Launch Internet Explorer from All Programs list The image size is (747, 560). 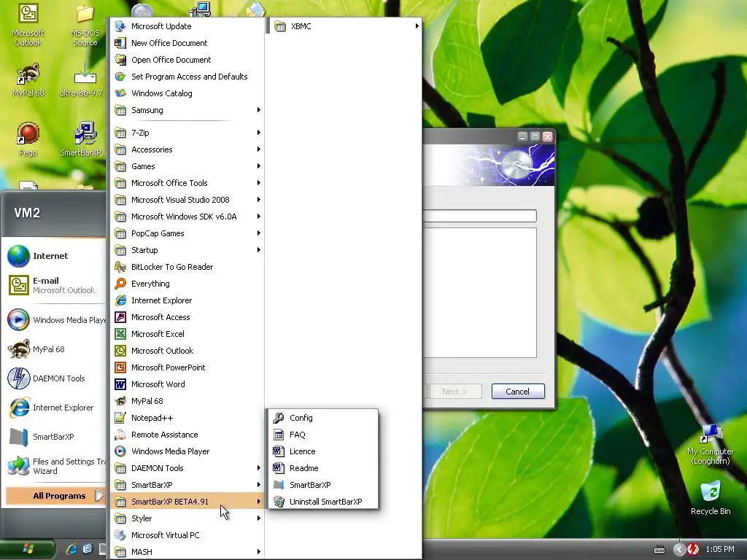tap(187, 300)
